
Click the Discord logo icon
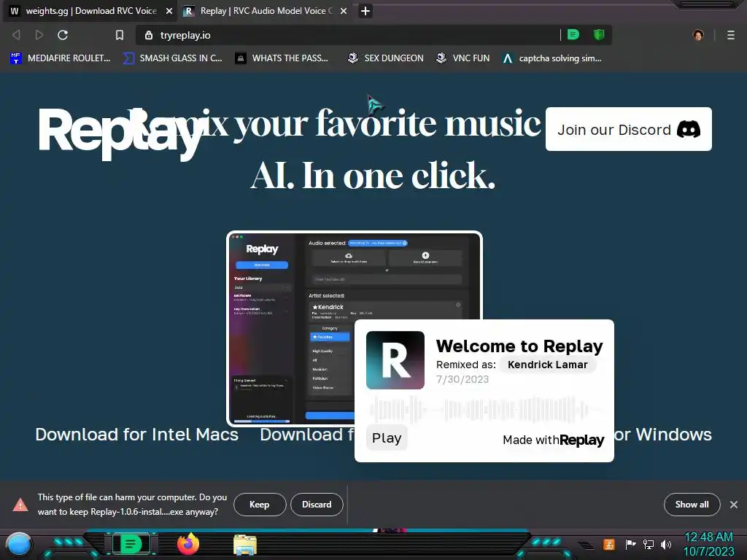point(689,130)
